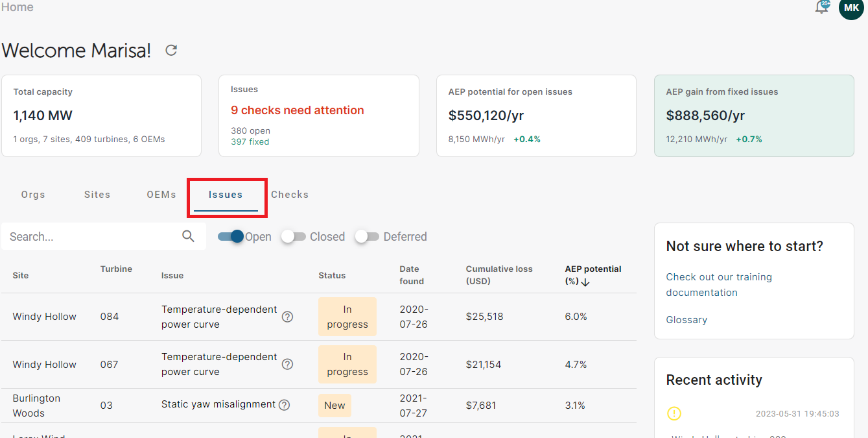Image resolution: width=868 pixels, height=438 pixels.
Task: Open the training documentation link
Action: 719,285
